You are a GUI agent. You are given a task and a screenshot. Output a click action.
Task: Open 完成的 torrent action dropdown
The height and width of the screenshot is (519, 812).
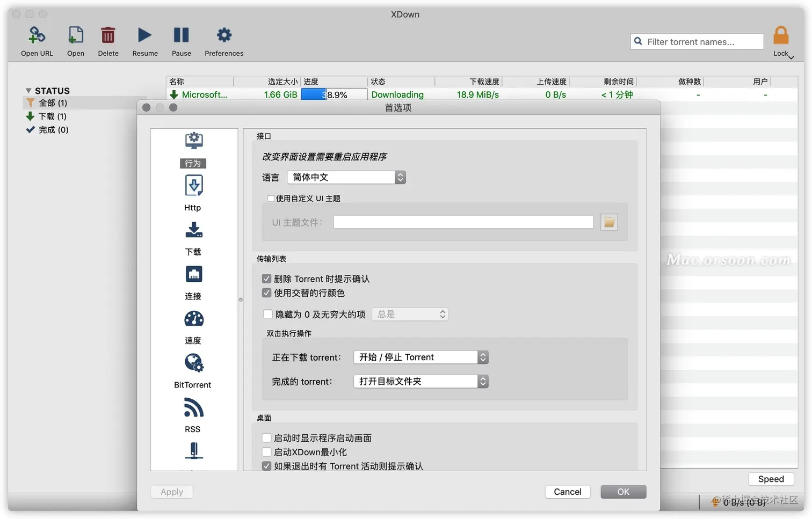pos(421,381)
